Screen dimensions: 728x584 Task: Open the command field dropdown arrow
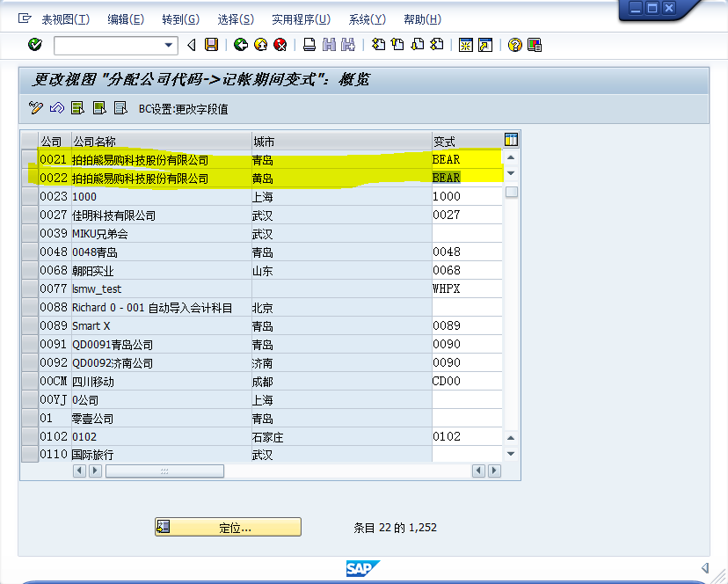(169, 45)
